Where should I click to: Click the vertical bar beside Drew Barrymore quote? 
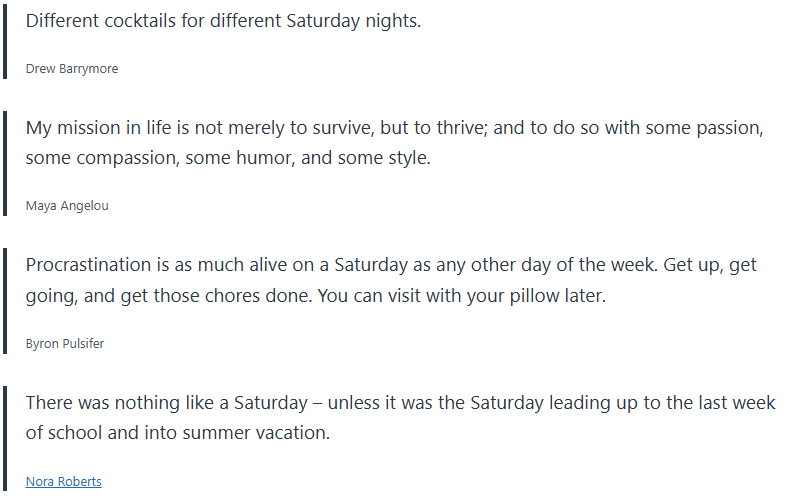[x=6, y=40]
